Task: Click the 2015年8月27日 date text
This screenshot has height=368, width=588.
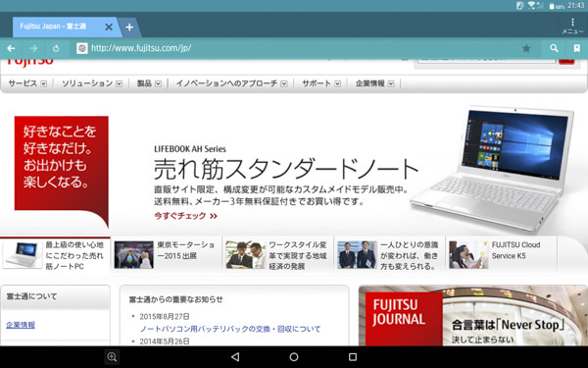Action: point(165,317)
